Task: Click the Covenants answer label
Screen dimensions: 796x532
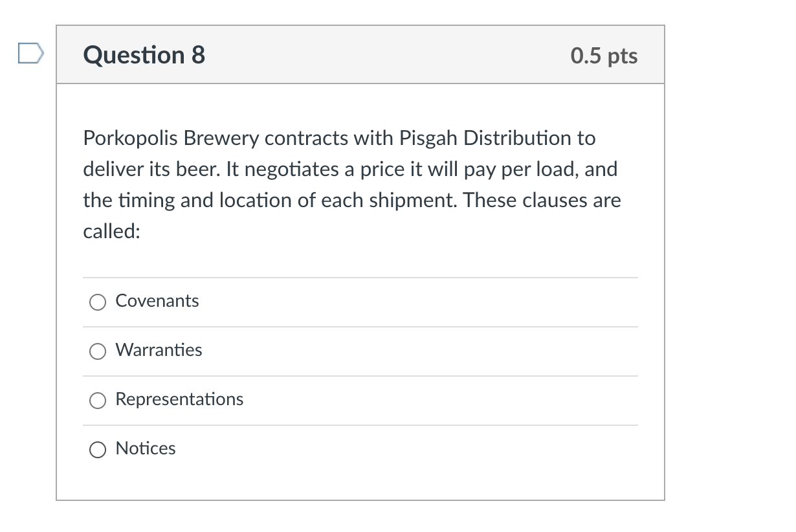Action: (x=157, y=301)
